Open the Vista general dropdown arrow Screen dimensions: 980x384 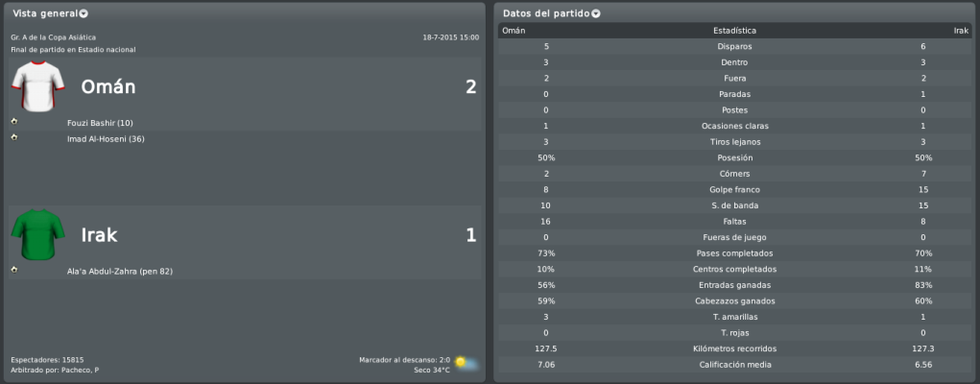(84, 13)
